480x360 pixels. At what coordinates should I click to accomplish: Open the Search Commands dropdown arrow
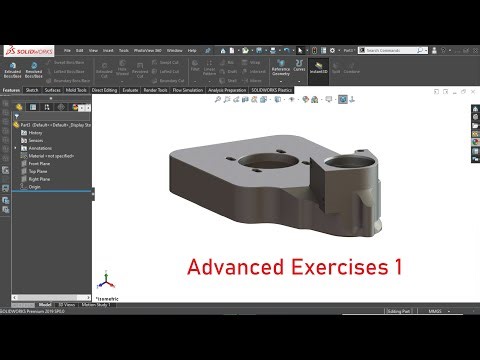coord(426,51)
